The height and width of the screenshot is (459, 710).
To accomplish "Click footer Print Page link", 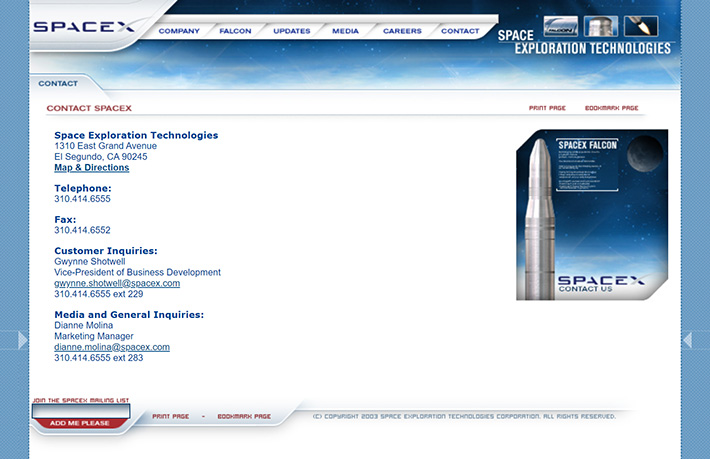I will [x=170, y=416].
